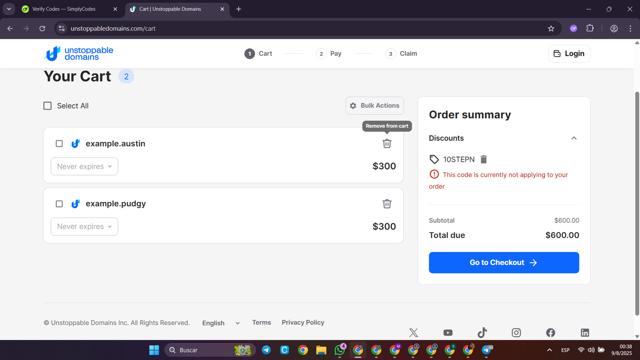Viewport: 640px width, 360px height.
Task: Click the example.austin domain name
Action: coord(116,144)
